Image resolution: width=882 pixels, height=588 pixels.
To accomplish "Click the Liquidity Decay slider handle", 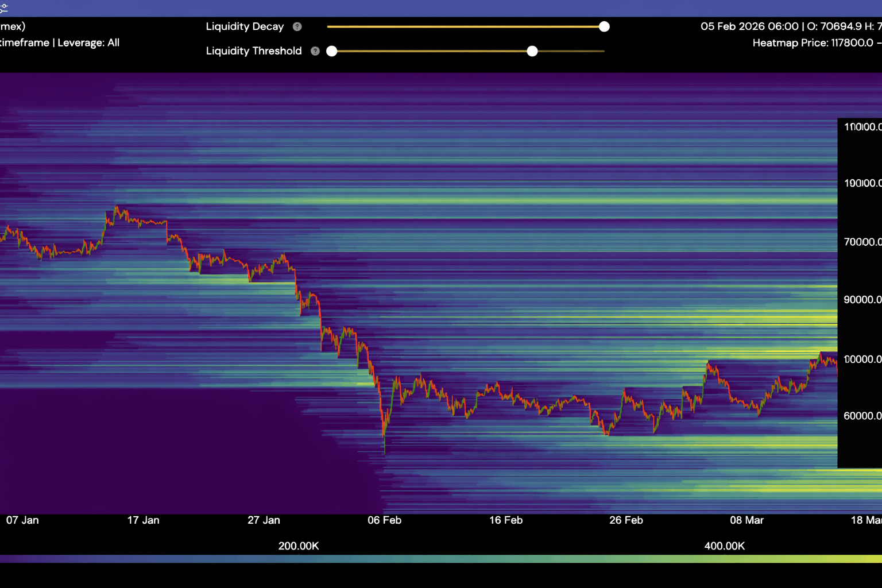I will pos(604,27).
